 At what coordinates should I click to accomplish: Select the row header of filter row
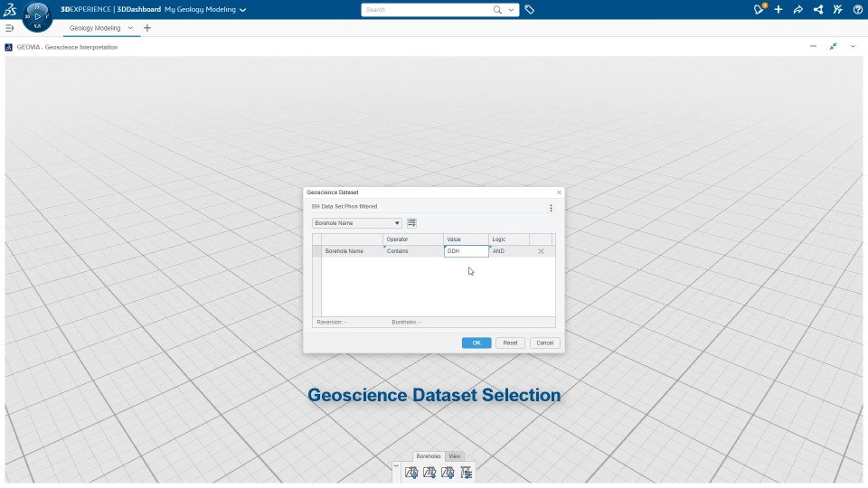point(316,251)
